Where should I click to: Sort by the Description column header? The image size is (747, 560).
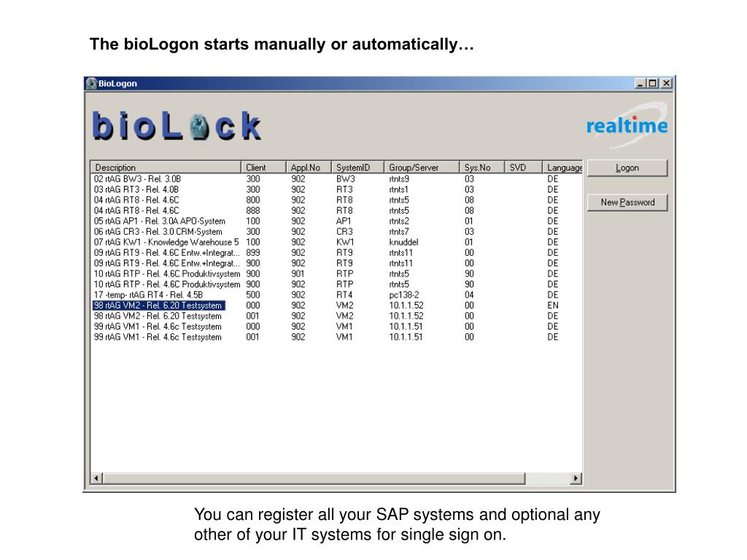166,168
